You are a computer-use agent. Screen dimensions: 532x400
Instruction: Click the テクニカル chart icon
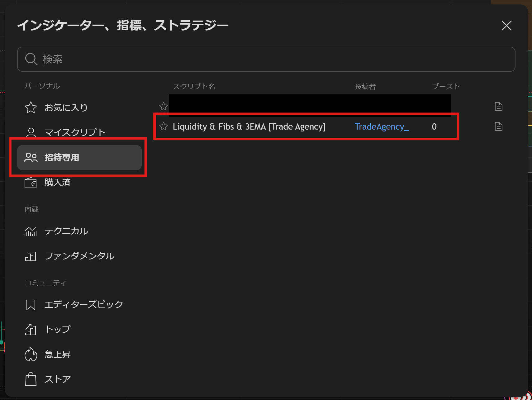click(31, 231)
